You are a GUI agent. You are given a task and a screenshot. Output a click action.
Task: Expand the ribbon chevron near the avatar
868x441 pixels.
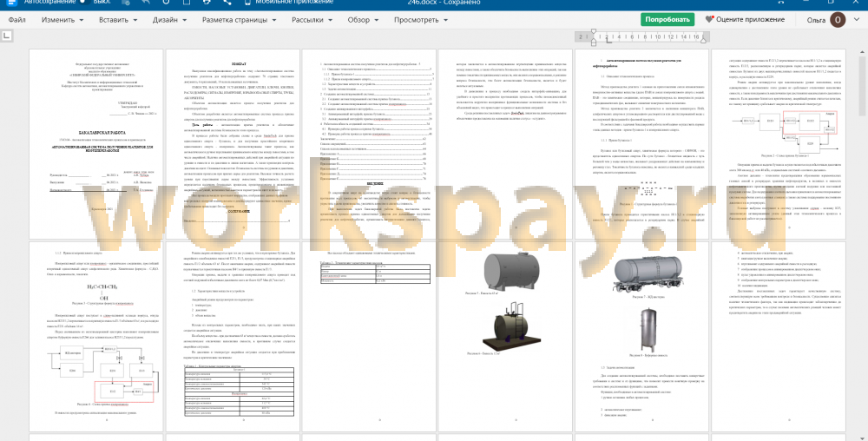[858, 20]
